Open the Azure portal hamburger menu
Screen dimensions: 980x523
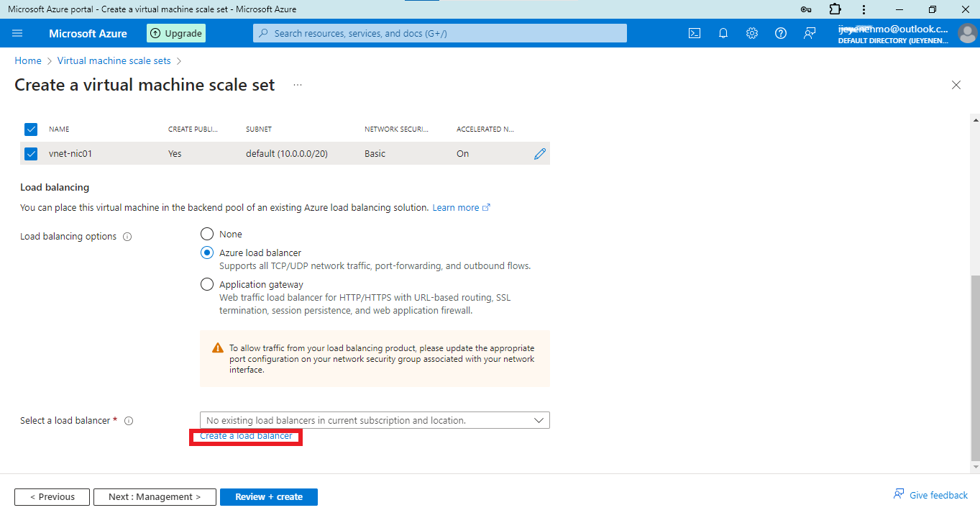tap(18, 33)
